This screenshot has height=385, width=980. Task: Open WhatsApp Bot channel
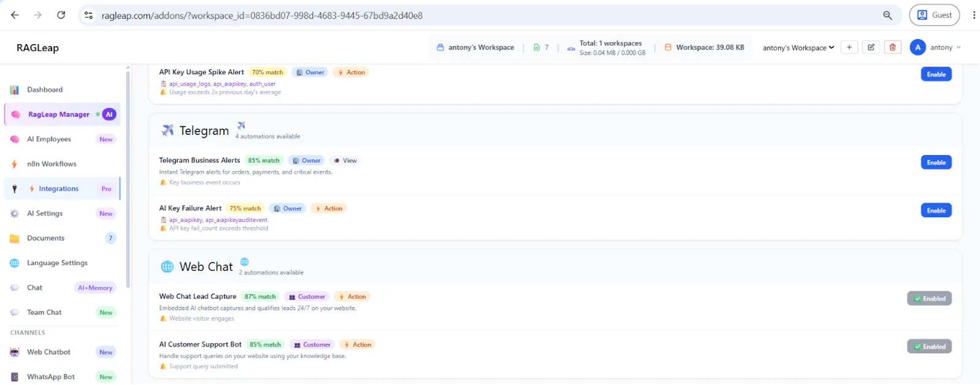point(62,376)
